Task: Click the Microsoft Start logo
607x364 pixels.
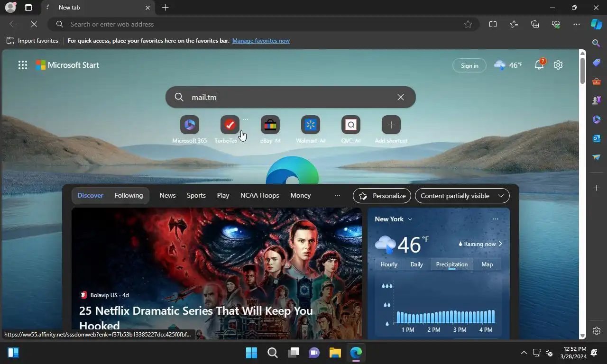Action: pos(67,65)
